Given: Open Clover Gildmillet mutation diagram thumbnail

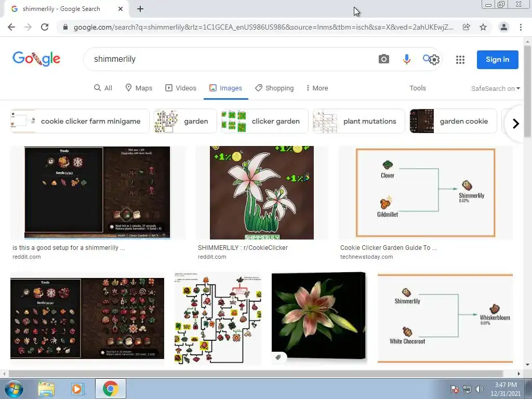Looking at the screenshot, I should (x=425, y=193).
